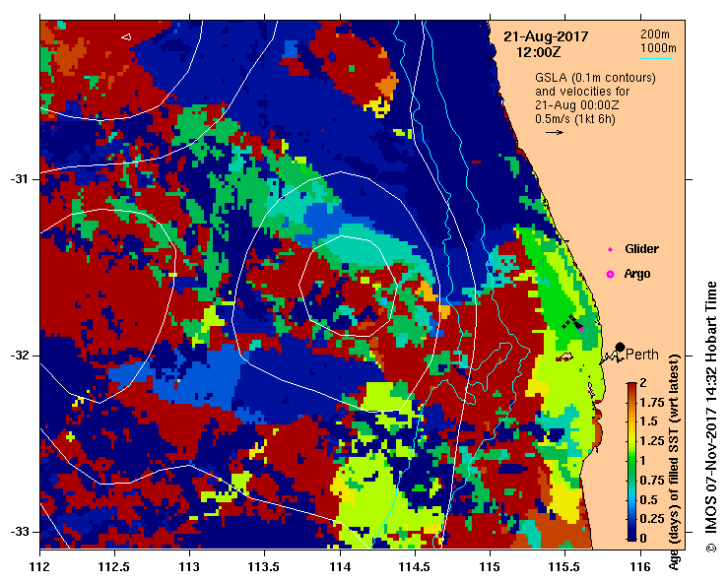This screenshot has width=728, height=583.
Task: Click the Glider legend label
Action: tap(641, 249)
